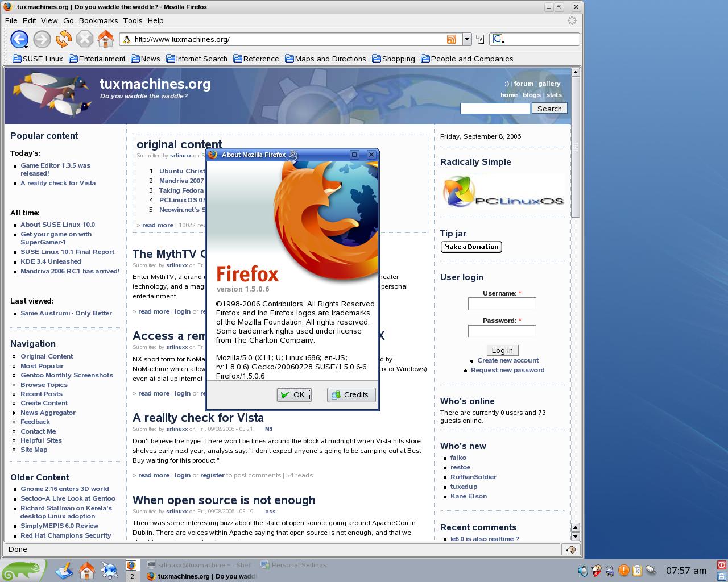
Task: Click the Firefox throbber activity icon
Action: (x=572, y=20)
